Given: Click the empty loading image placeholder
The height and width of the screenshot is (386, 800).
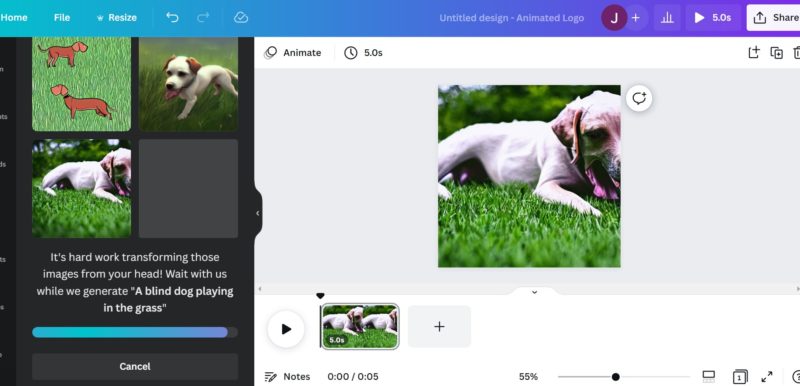Looking at the screenshot, I should (188, 188).
